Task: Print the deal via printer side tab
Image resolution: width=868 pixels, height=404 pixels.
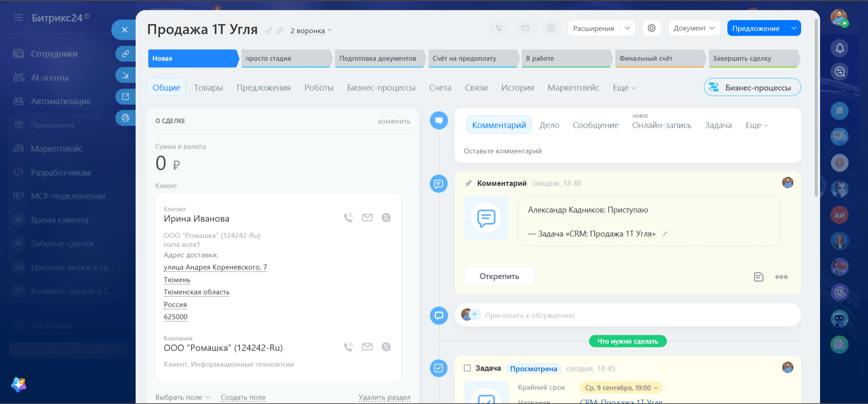Action: 126,118
